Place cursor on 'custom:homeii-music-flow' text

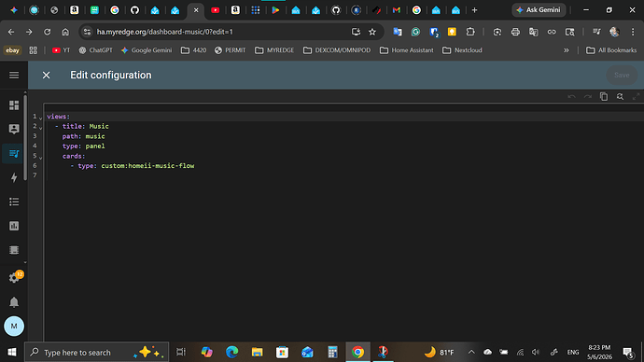[x=147, y=166]
